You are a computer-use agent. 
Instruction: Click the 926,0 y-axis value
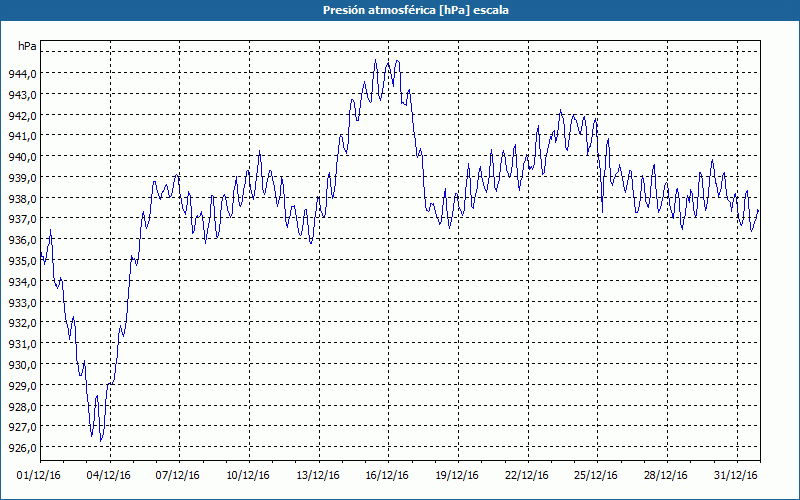coord(22,448)
